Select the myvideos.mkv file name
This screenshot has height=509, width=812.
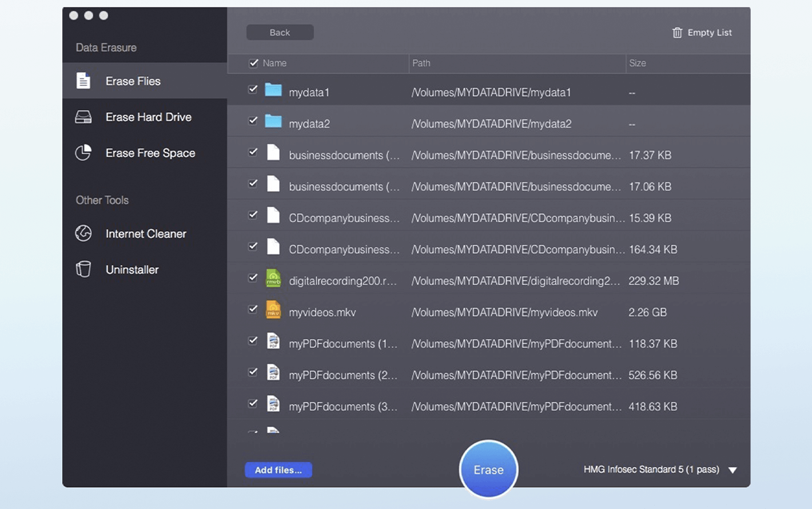pos(322,312)
